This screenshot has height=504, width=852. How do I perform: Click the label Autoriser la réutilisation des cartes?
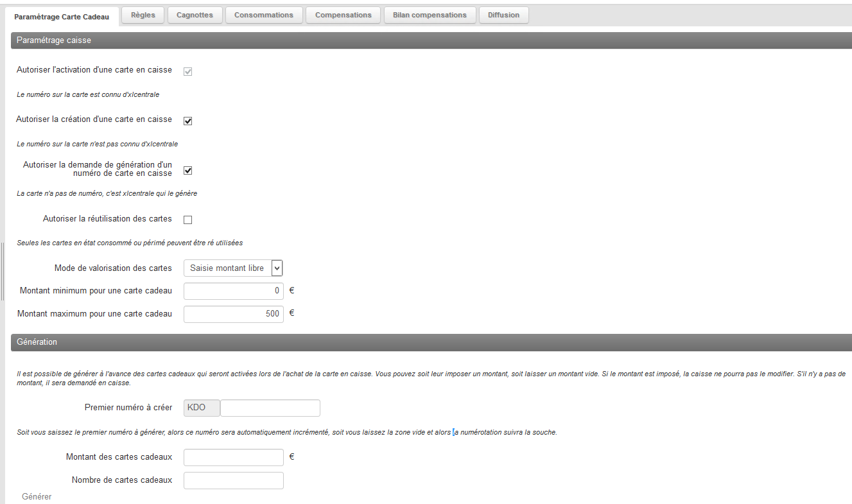107,219
